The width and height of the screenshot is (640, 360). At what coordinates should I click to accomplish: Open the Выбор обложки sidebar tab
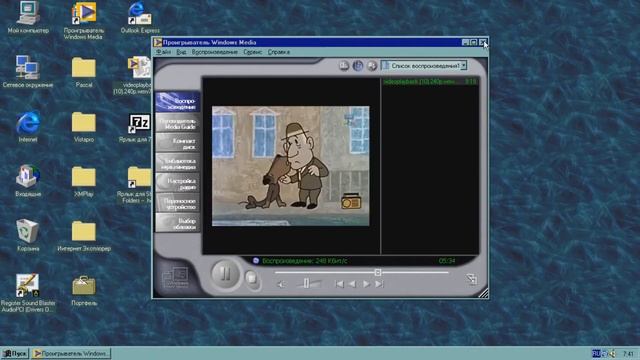[178, 223]
